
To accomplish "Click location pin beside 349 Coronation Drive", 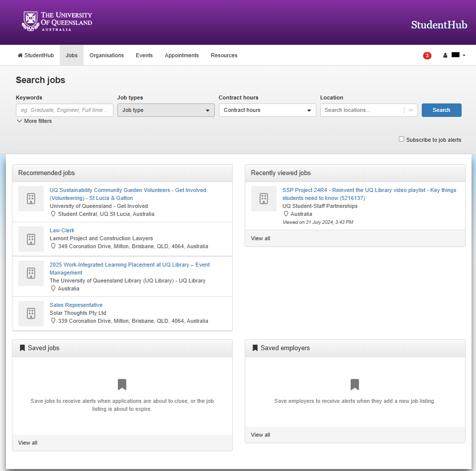I will (x=53, y=246).
